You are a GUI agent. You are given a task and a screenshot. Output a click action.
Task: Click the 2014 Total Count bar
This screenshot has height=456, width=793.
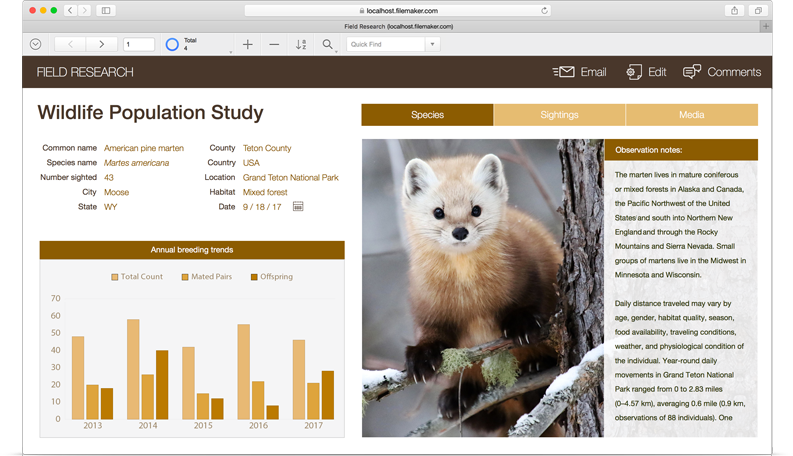pos(133,369)
